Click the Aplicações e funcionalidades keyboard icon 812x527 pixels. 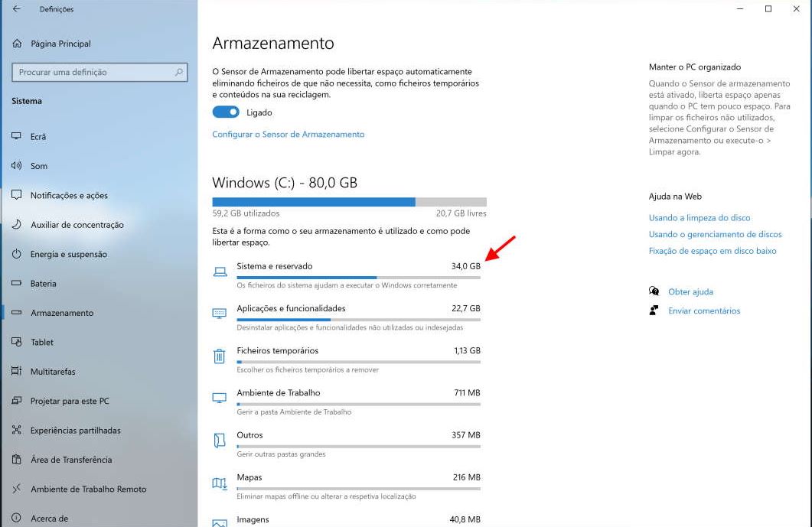click(x=220, y=313)
